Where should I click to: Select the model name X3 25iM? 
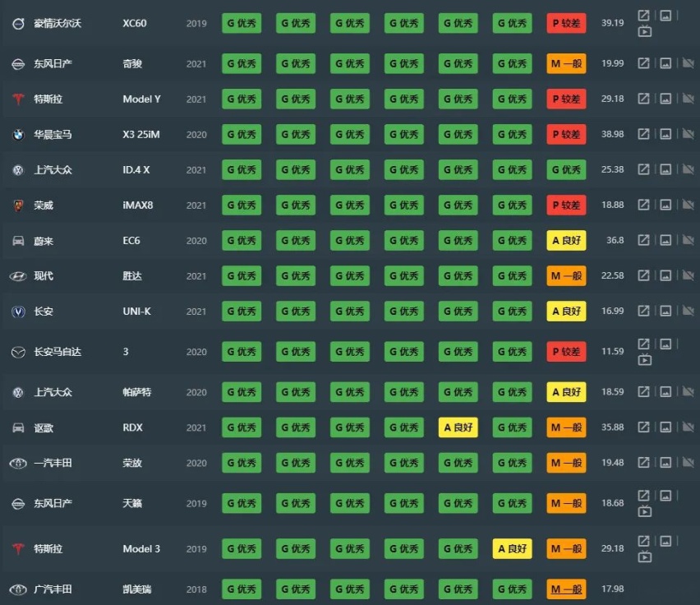[x=141, y=134]
